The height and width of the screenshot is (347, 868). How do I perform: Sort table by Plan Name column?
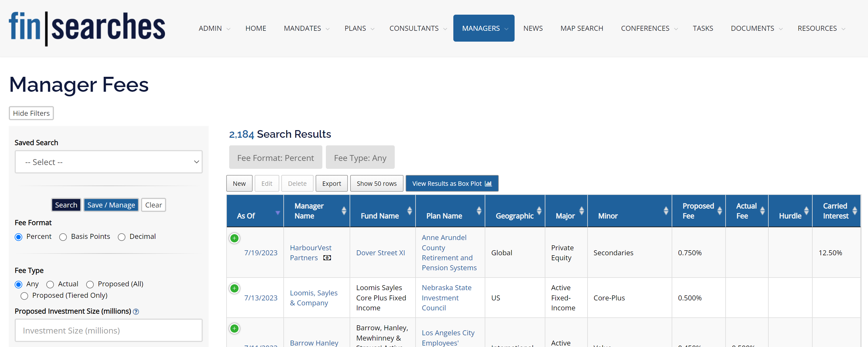[x=479, y=211]
